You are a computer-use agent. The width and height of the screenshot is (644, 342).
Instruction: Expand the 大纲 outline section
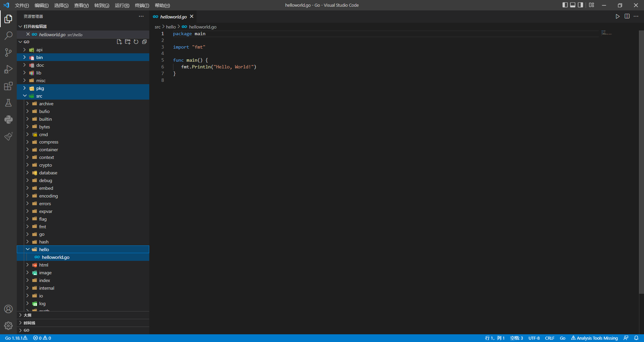28,315
